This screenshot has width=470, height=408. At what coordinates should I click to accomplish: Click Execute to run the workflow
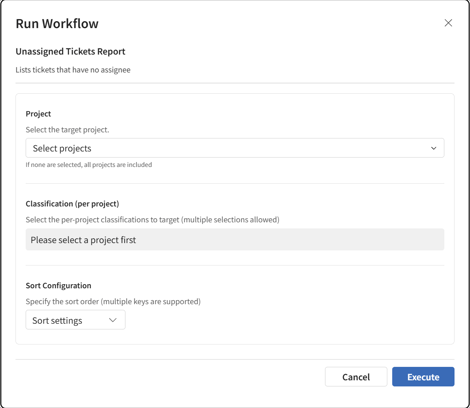(x=423, y=377)
